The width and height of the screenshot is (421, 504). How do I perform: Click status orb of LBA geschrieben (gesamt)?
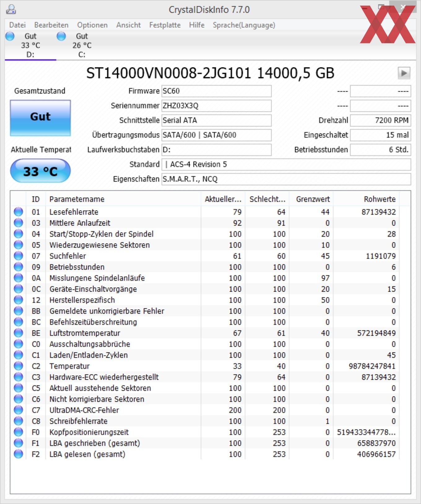click(x=19, y=443)
